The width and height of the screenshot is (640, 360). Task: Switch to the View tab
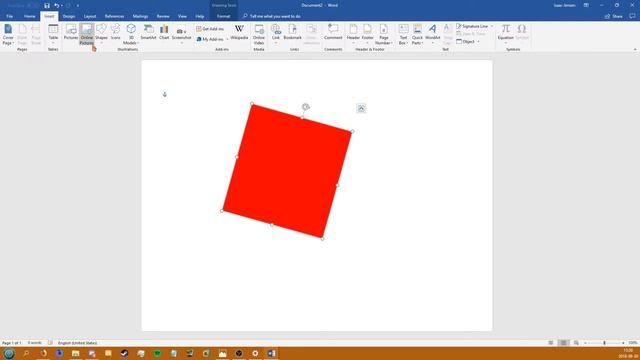pos(182,16)
